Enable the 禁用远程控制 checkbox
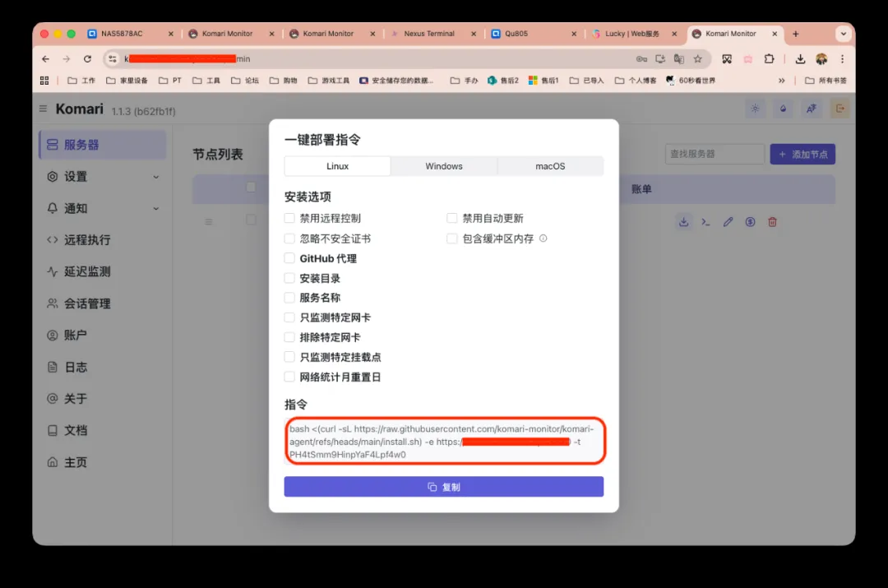This screenshot has width=888, height=588. (289, 218)
